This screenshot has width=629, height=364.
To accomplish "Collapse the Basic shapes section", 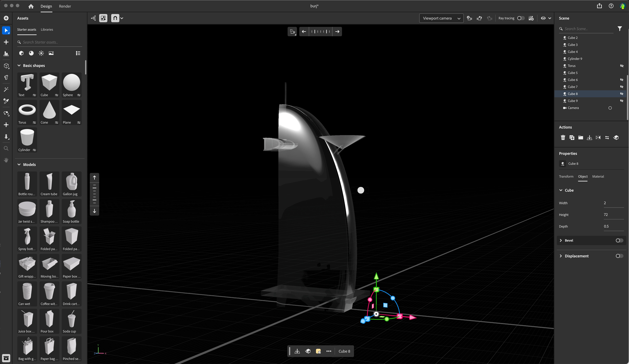I will coord(19,66).
